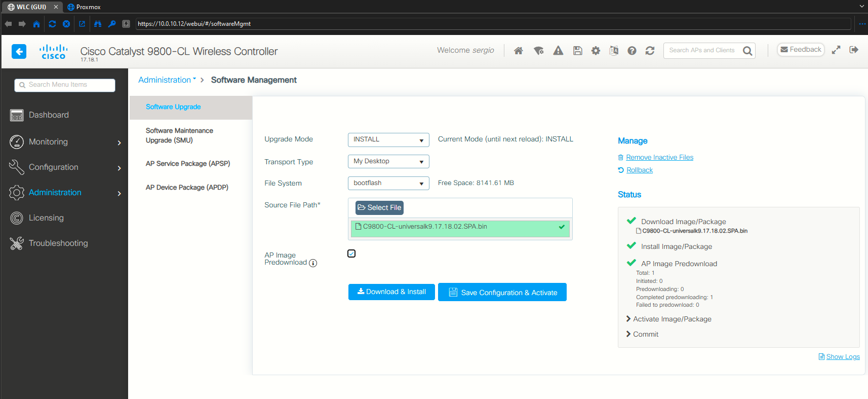Click the browser address bar

pyautogui.click(x=493, y=24)
